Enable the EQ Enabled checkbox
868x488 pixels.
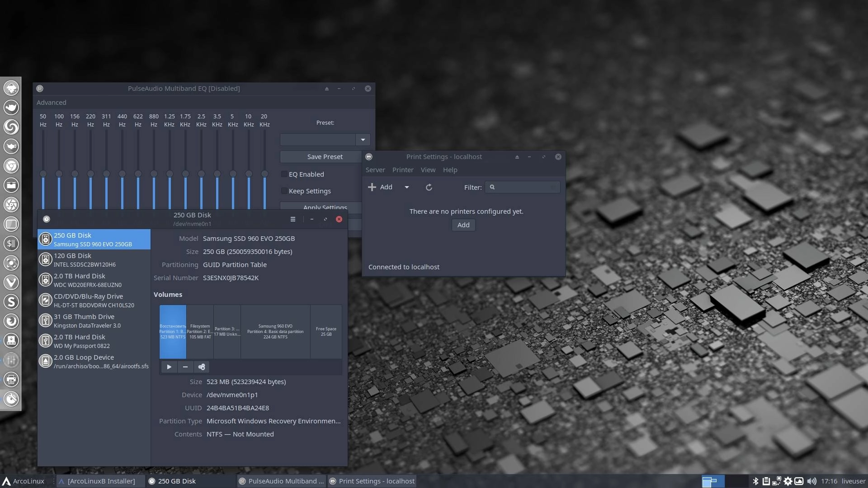[x=284, y=174]
